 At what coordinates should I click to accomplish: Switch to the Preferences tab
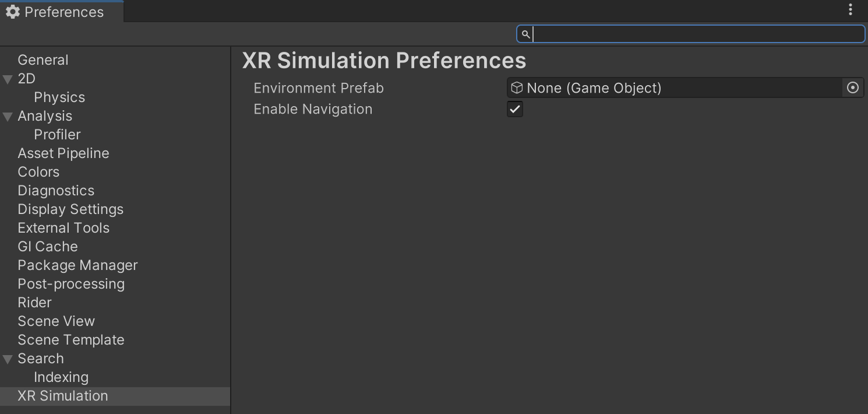point(61,11)
